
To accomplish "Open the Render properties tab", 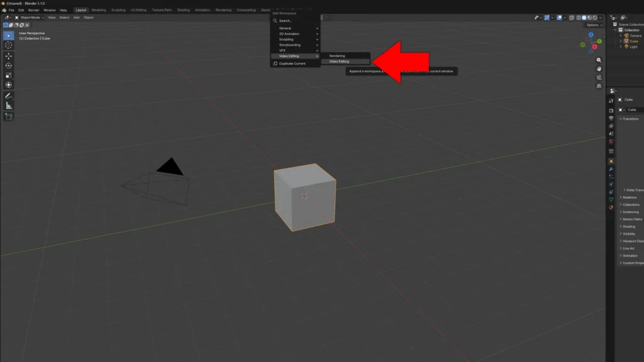I will pos(611,111).
